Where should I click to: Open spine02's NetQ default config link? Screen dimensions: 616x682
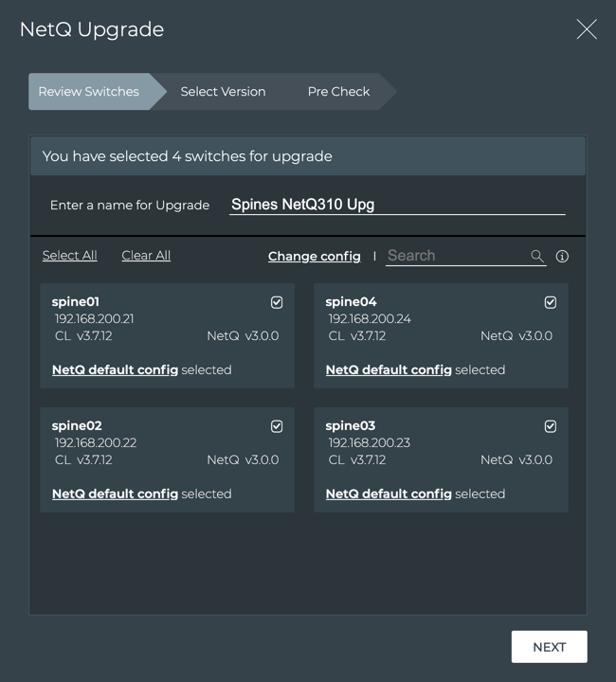115,494
